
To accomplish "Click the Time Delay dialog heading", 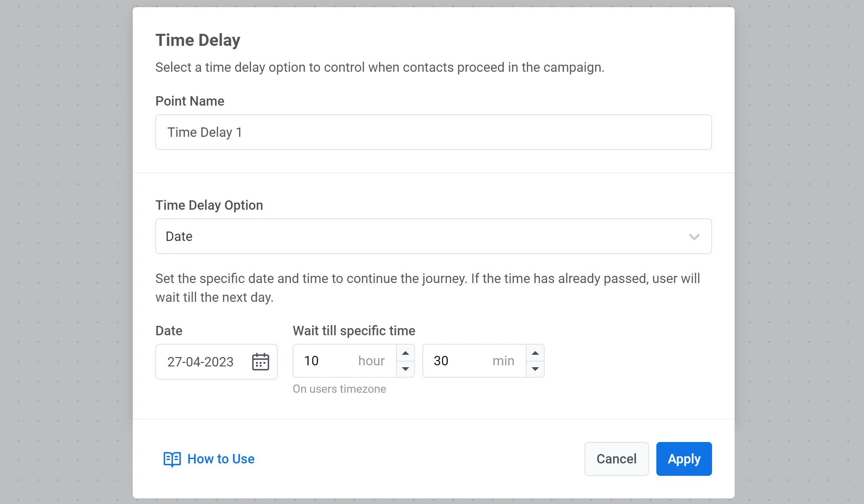I will click(198, 40).
